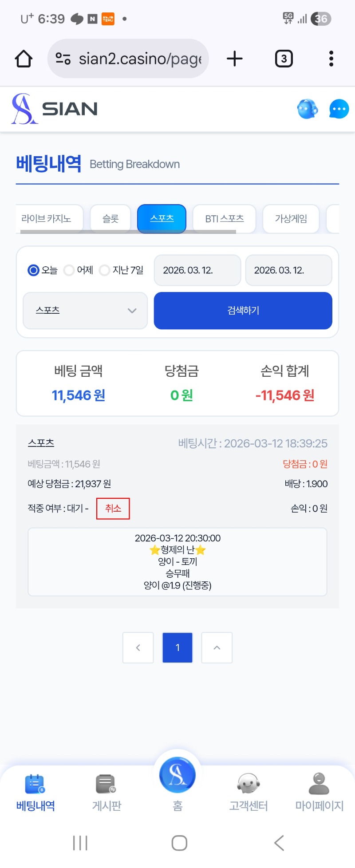Switch to the BTI 스포츠 tab
Viewport: 355px width, 868px height.
225,218
